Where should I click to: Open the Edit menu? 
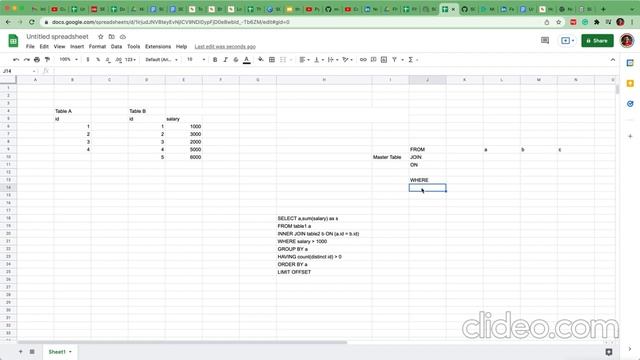pyautogui.click(x=44, y=47)
